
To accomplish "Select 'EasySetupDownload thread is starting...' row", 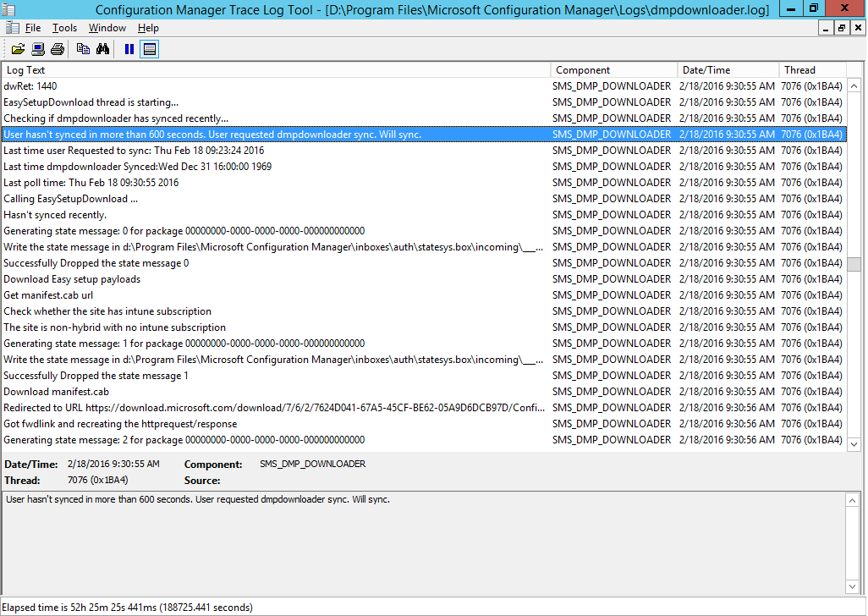I will pos(424,102).
